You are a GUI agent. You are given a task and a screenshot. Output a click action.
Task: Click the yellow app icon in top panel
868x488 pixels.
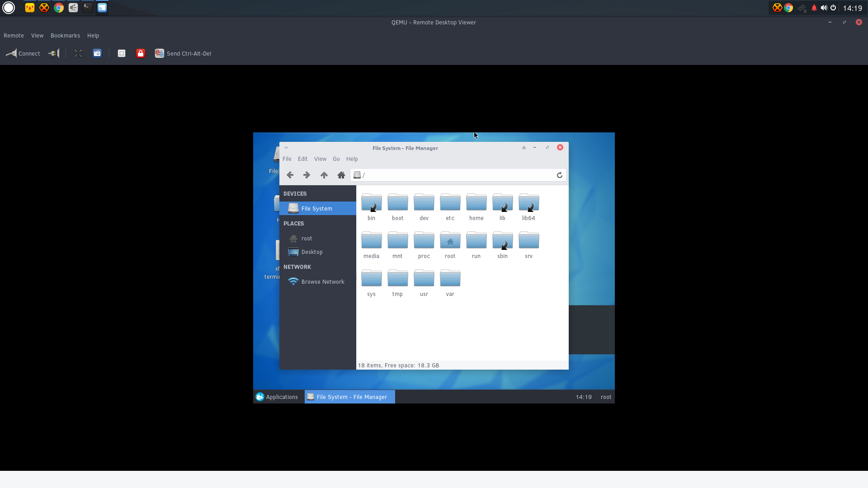coord(30,8)
